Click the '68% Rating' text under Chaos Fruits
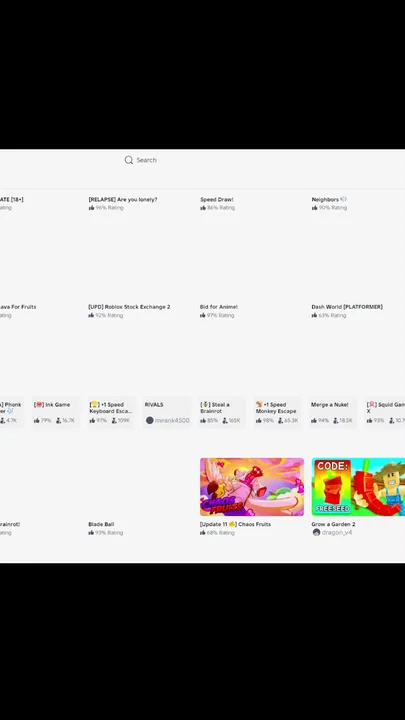The width and height of the screenshot is (405, 720). (x=221, y=533)
